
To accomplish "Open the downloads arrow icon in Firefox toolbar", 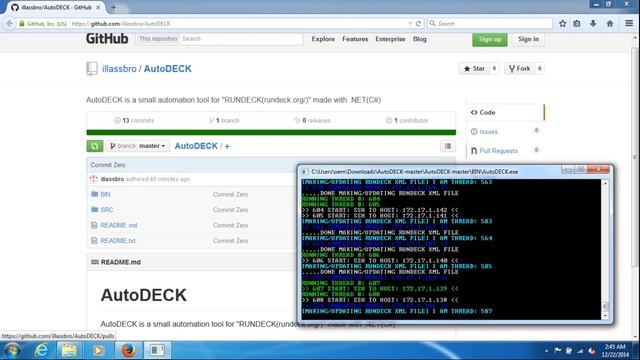I will pos(593,24).
